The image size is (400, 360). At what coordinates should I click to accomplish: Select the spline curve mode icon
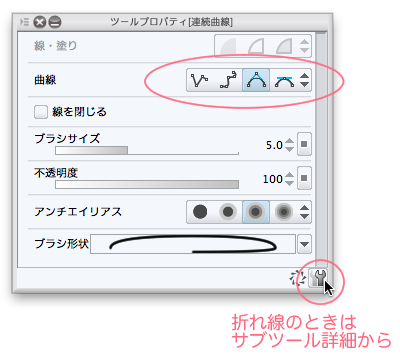click(228, 80)
